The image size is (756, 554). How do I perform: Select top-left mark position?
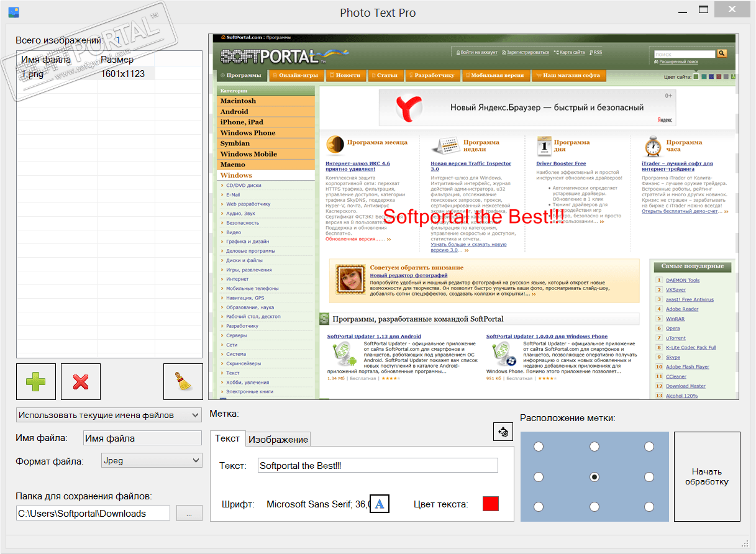coord(539,447)
